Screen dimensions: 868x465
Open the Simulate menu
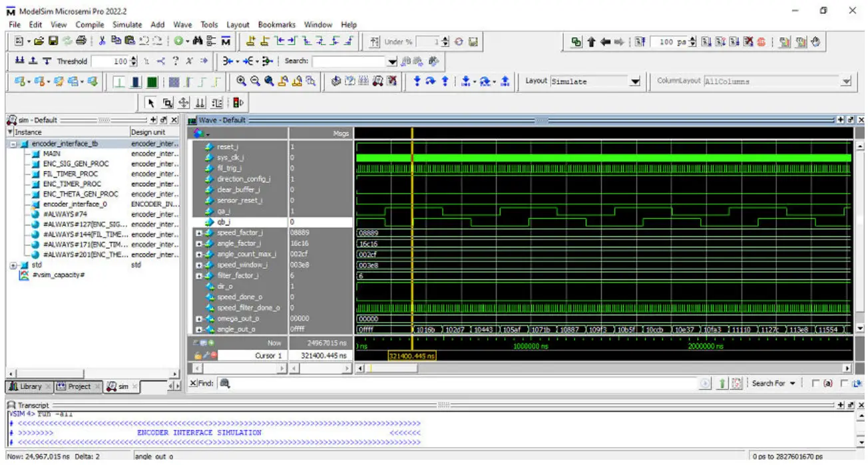click(127, 25)
